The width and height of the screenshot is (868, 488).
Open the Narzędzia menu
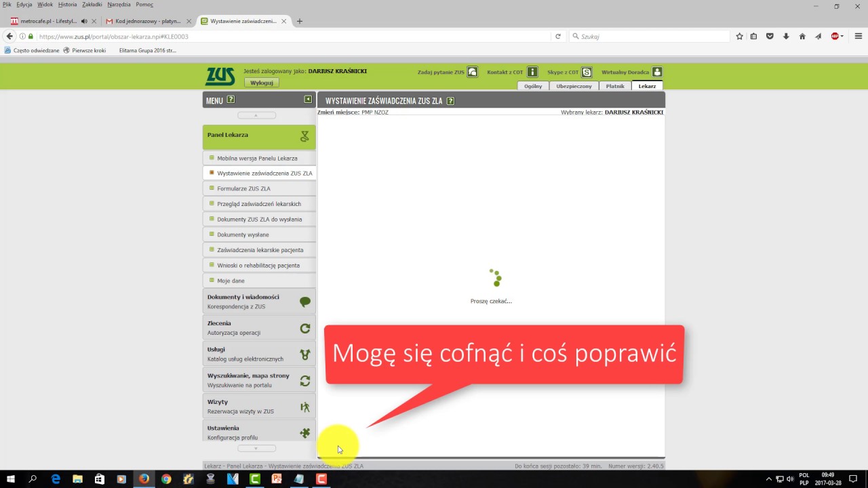[119, 5]
